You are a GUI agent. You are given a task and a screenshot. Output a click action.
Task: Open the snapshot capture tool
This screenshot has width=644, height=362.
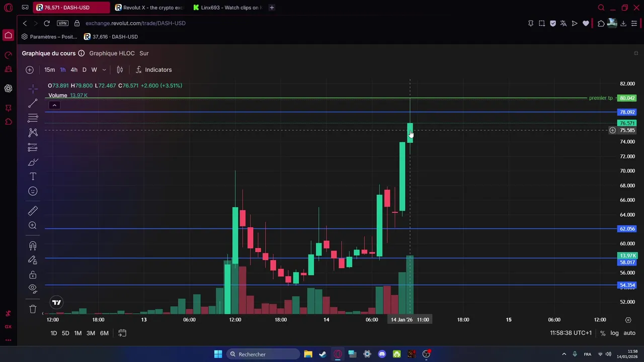[542, 23]
